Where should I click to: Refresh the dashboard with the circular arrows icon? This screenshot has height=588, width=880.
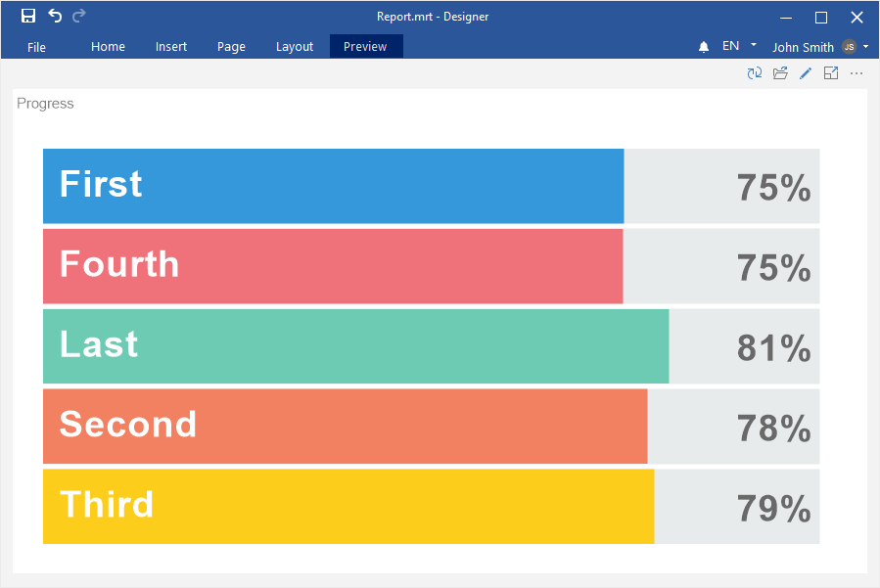click(x=755, y=73)
